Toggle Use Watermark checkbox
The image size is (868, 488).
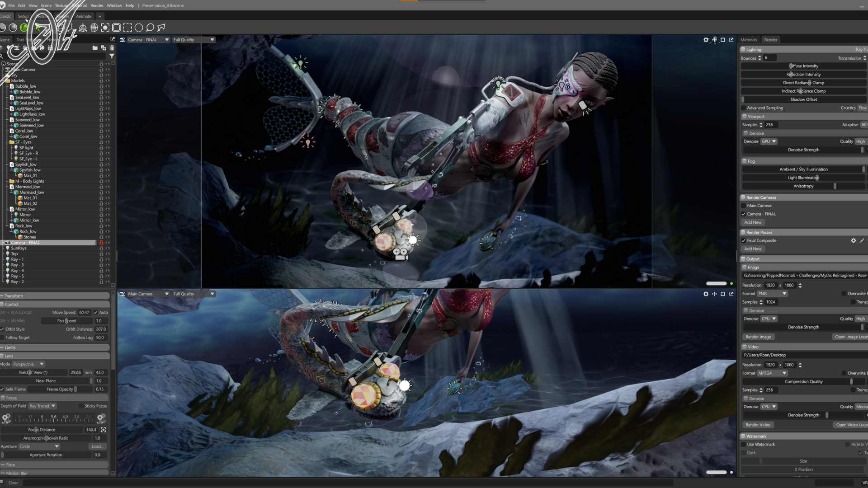(744, 444)
